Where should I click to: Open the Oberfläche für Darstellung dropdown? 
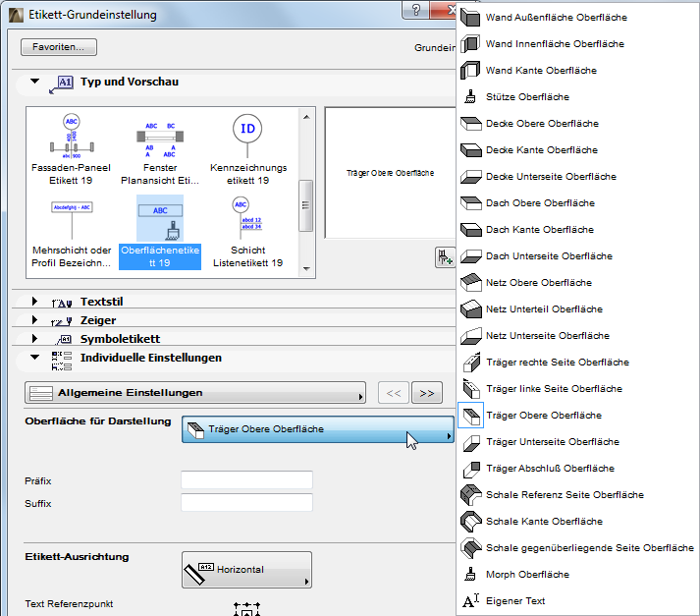pyautogui.click(x=318, y=429)
